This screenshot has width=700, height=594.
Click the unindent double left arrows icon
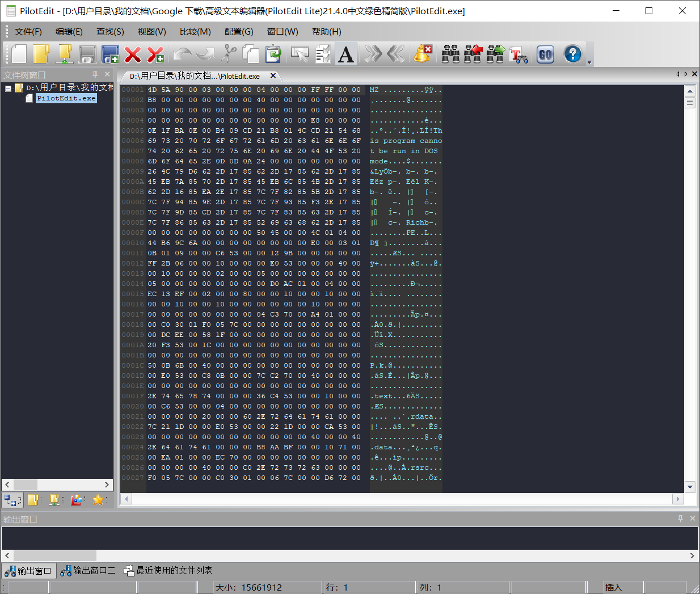coord(395,54)
